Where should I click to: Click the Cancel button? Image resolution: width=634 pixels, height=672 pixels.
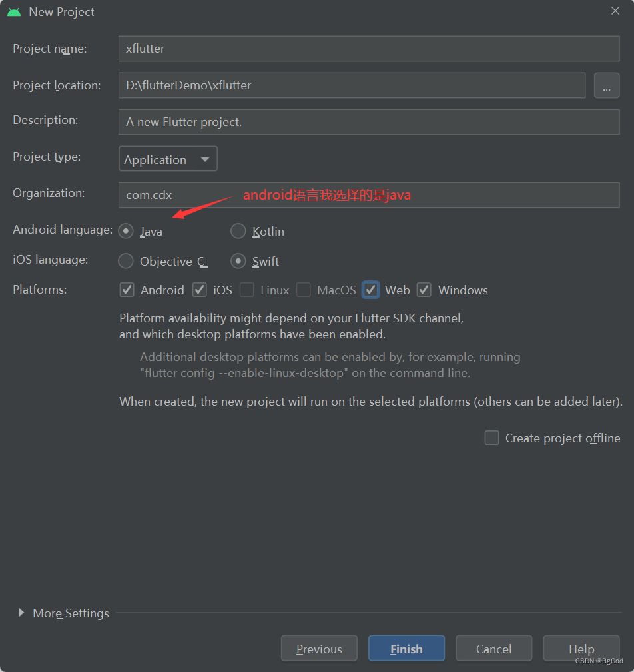(494, 649)
